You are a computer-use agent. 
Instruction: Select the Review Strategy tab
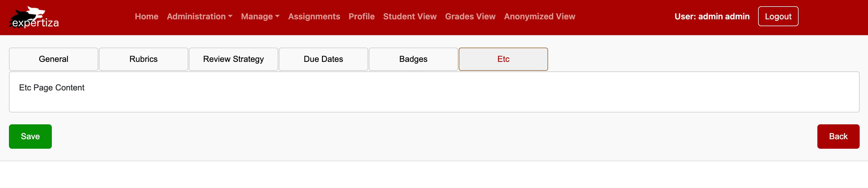(x=233, y=59)
